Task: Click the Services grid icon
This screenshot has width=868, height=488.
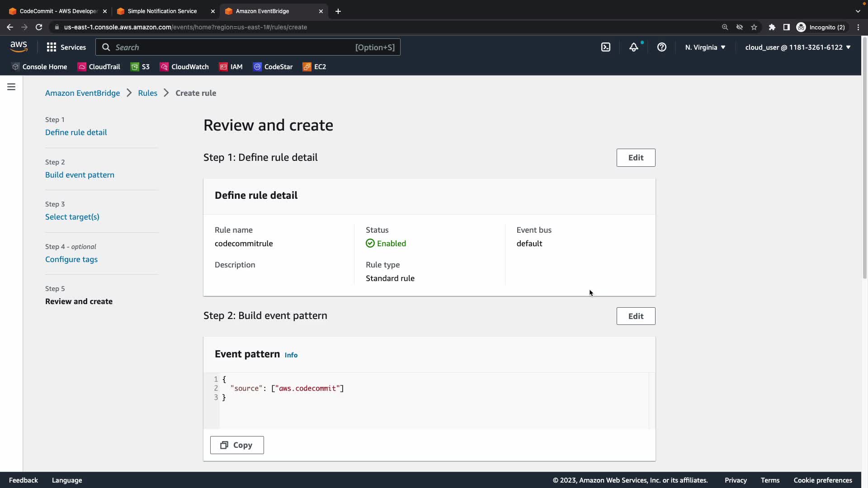Action: [52, 47]
